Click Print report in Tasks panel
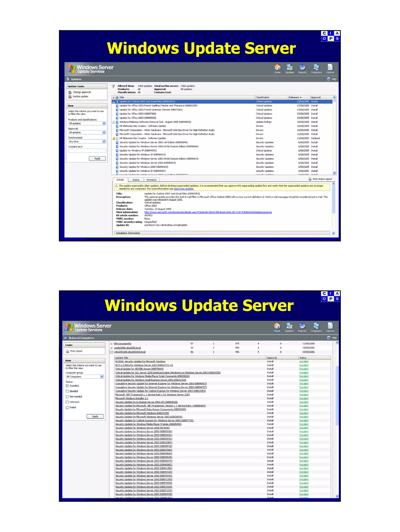 [x=76, y=351]
